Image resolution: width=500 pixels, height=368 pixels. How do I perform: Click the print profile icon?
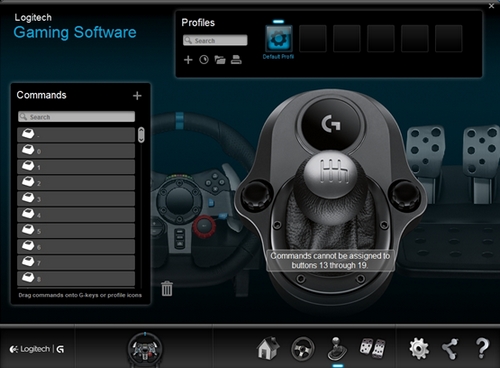tap(236, 60)
